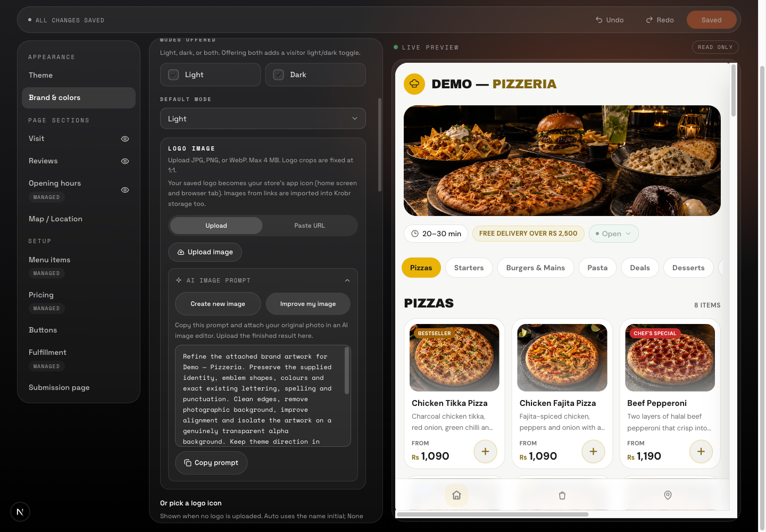
Task: Add Chicken Tikka Pizza with plus icon
Action: pos(485,452)
